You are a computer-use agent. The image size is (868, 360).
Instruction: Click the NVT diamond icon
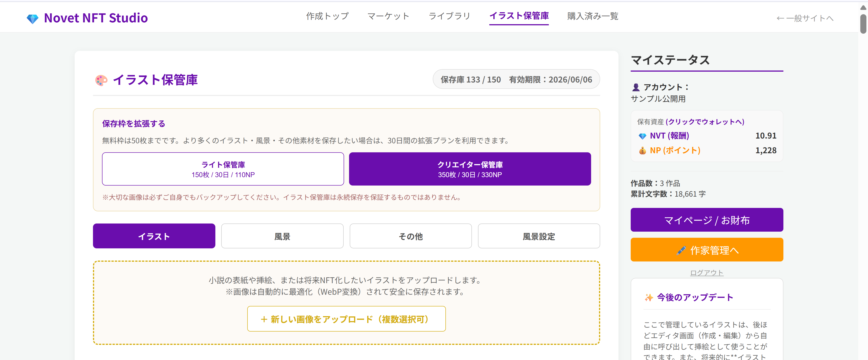click(x=642, y=136)
